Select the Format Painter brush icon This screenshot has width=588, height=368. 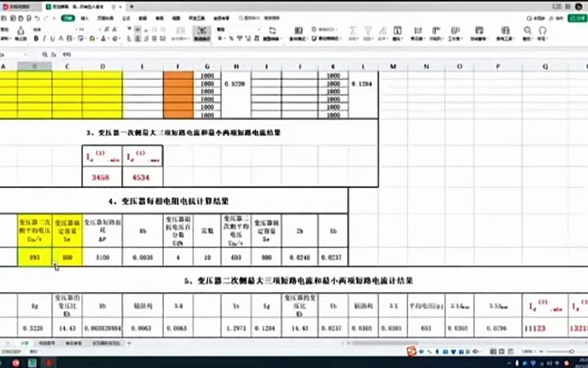[21, 31]
